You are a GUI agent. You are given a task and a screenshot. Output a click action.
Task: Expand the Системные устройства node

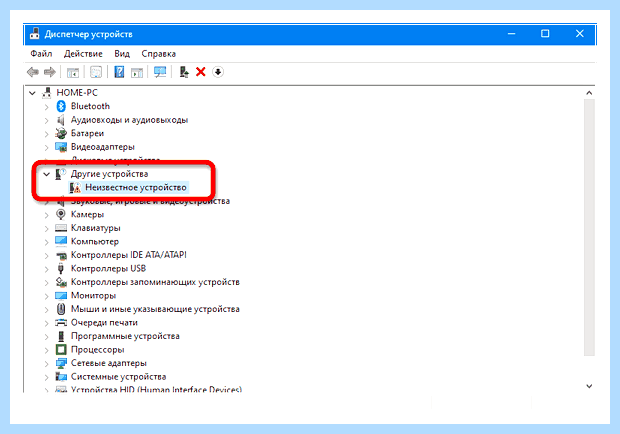[x=47, y=377]
